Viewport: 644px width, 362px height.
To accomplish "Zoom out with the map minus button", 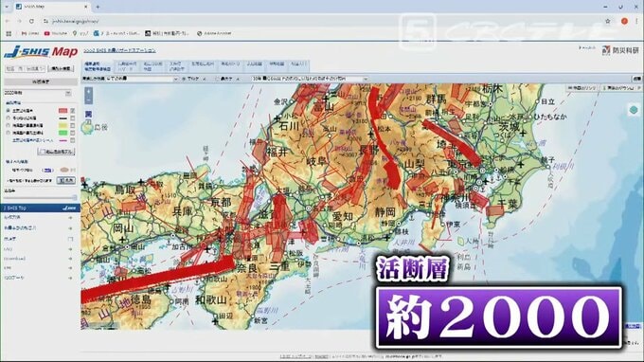I will [x=88, y=100].
